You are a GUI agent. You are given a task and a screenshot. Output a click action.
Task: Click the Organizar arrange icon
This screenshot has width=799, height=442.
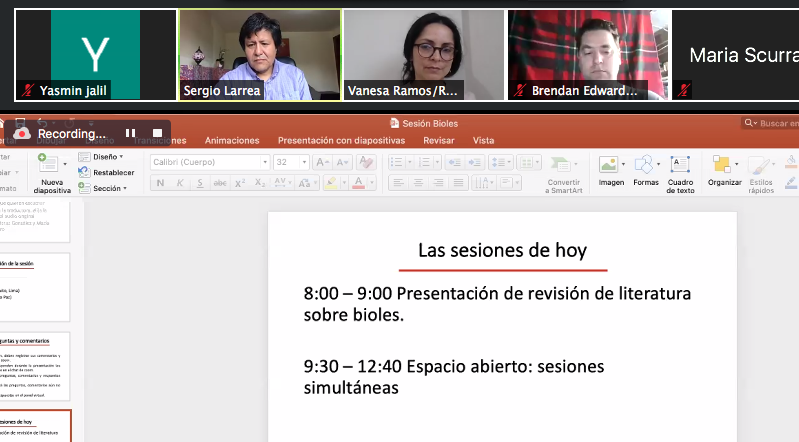(723, 164)
